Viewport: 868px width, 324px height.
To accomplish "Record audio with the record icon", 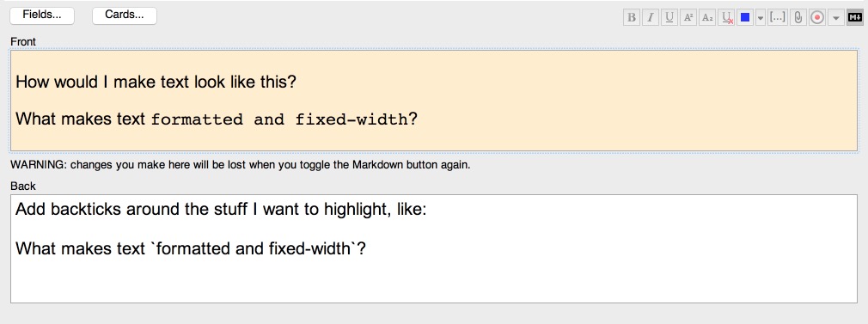I will point(817,17).
